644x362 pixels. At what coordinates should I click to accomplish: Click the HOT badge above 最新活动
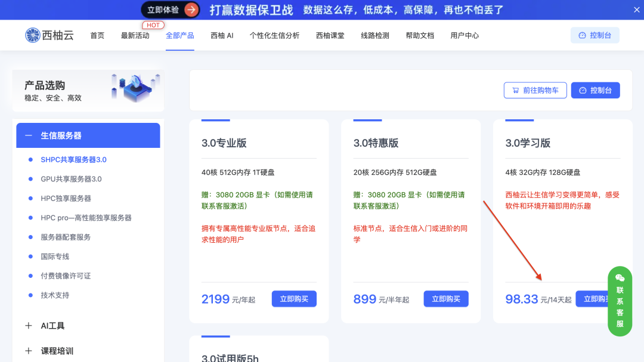[153, 25]
